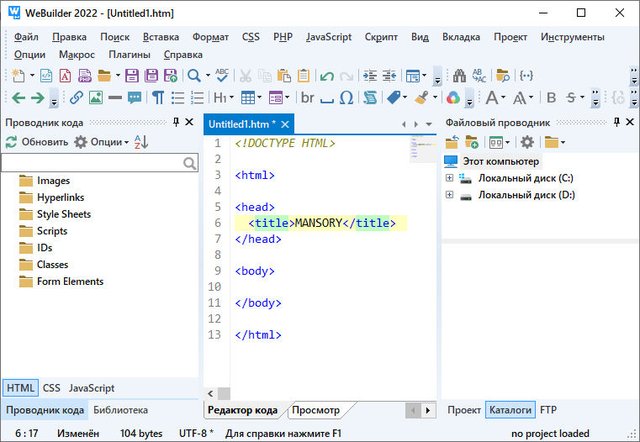Screen dimensions: 640x442
Task: Insert a hyperlink using the link icon
Action: tap(76, 98)
